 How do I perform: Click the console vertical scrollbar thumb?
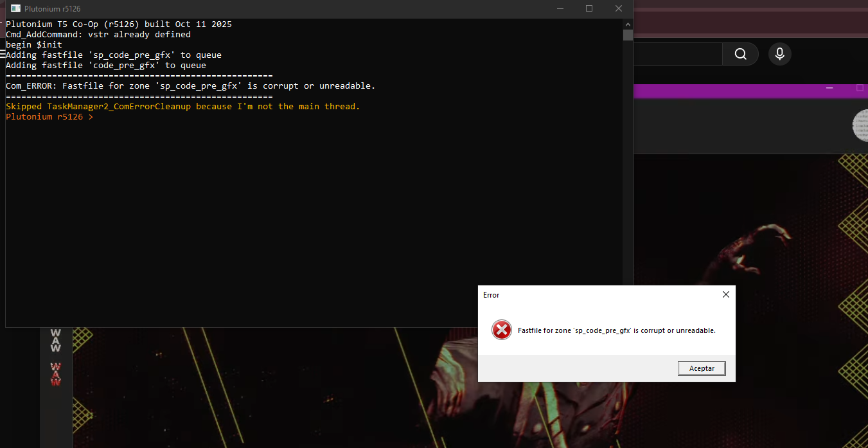click(x=628, y=35)
